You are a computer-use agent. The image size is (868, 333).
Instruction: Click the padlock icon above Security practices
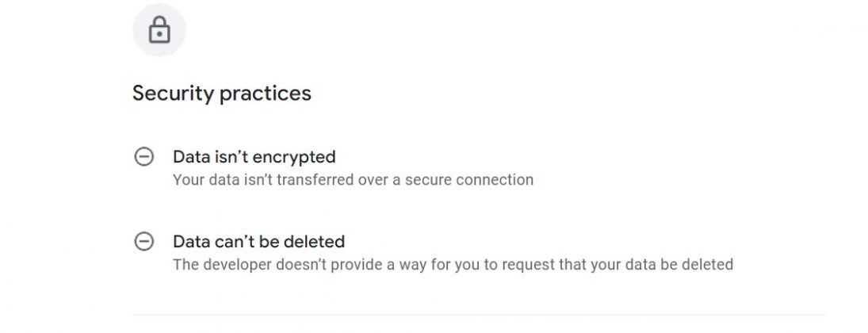coord(159,30)
